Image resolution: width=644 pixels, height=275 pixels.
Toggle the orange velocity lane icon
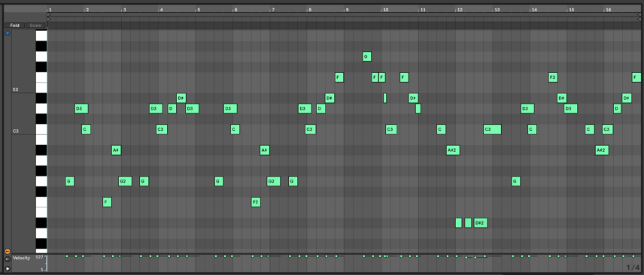point(8,251)
